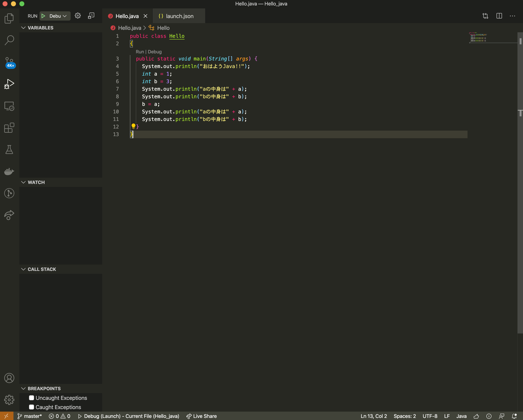The image size is (523, 420).
Task: Open the Live Share activity bar icon
Action: pos(9,215)
